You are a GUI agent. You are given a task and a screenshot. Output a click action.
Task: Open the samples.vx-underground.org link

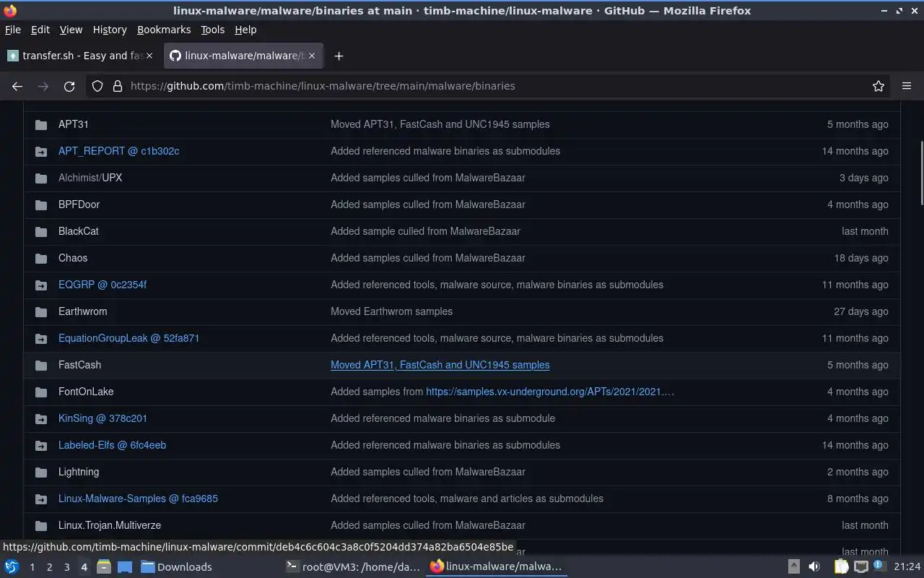(x=550, y=392)
